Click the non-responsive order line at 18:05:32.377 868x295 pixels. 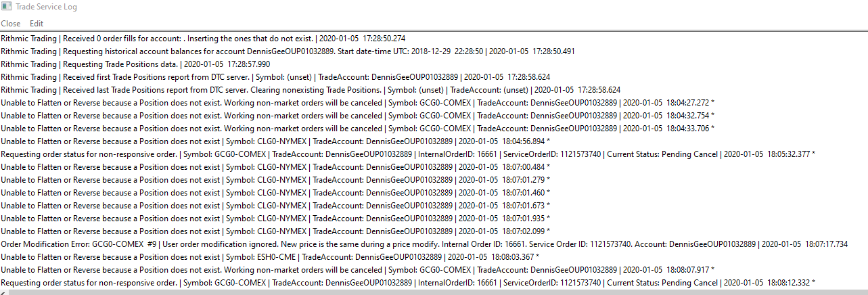406,154
